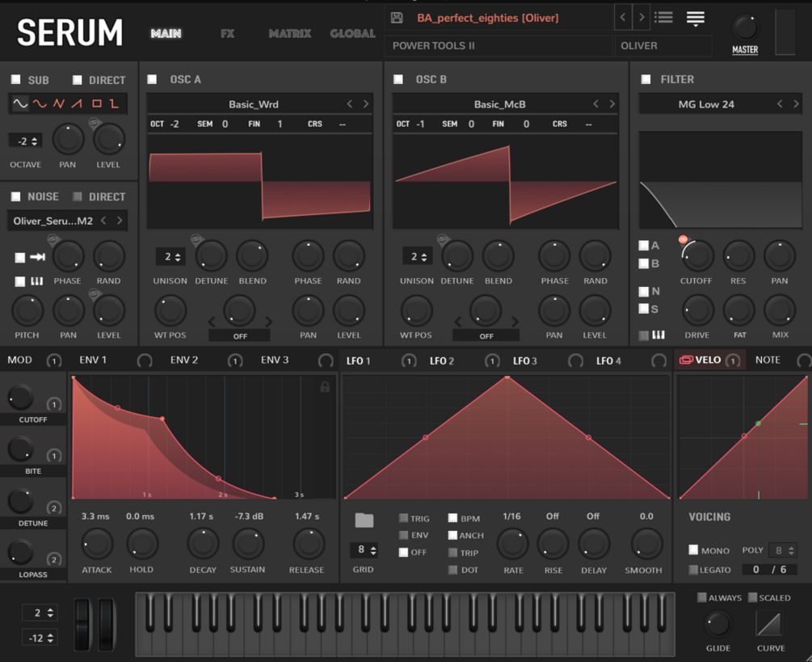Screen dimensions: 812x662
Task: Toggle the LFO BPM sync checkbox
Action: (x=452, y=518)
